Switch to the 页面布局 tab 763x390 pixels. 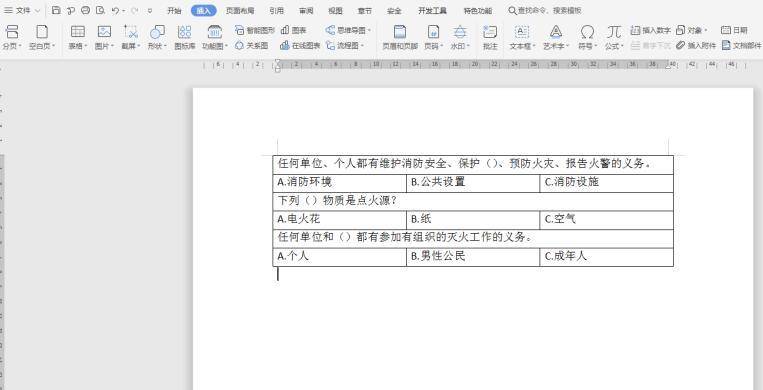pyautogui.click(x=239, y=10)
